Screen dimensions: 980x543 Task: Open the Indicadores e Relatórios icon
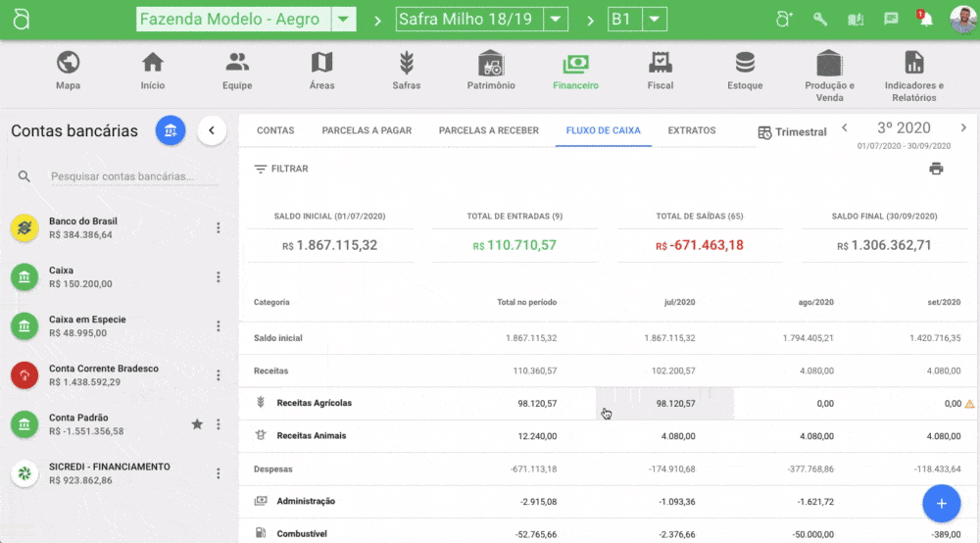click(913, 64)
